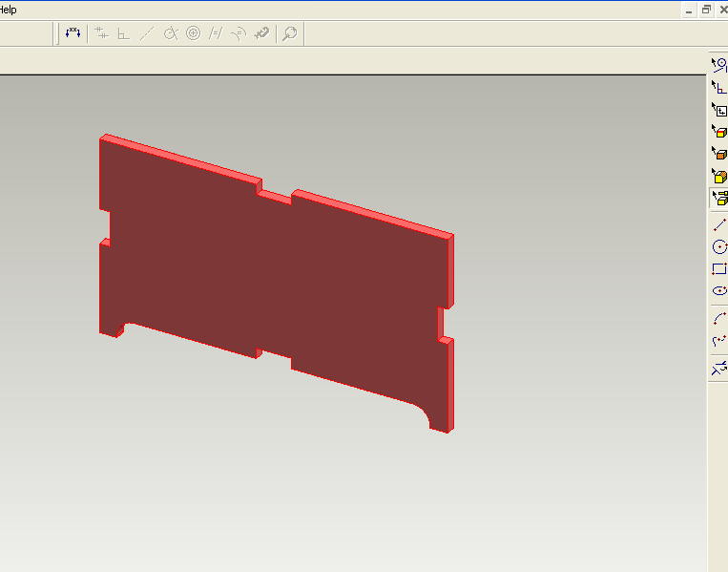Choose the select face tool with hatched face

(x=719, y=154)
